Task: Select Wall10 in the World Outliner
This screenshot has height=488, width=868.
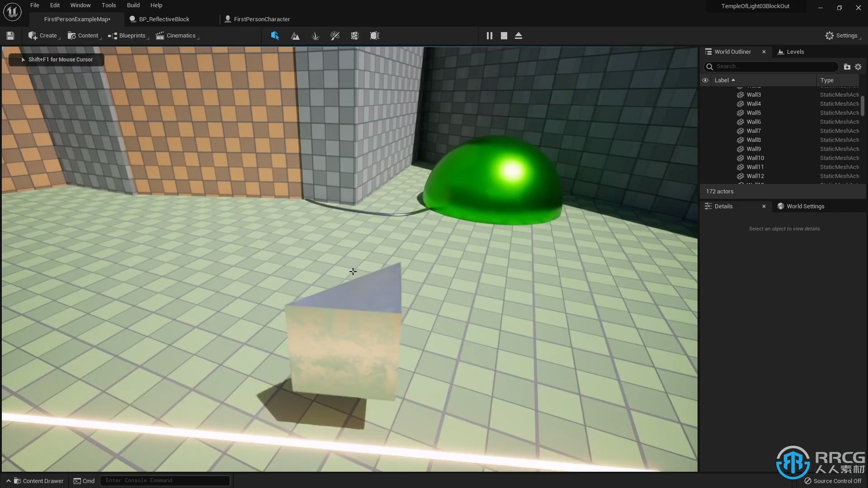Action: 779,158
